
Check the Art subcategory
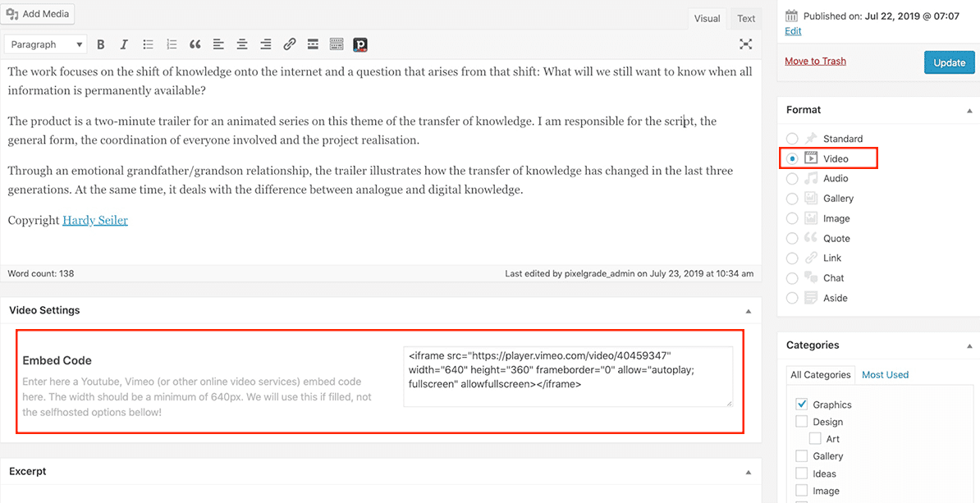(814, 439)
